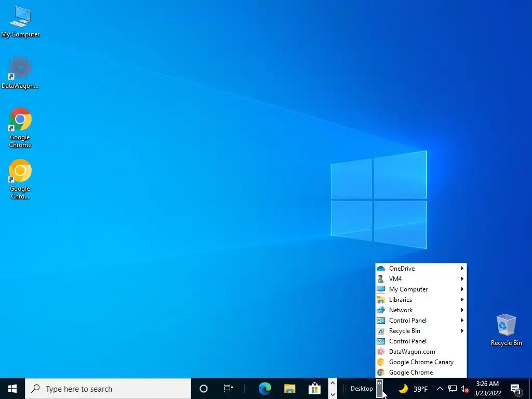Screen dimensions: 532x399
Task: Expand the Network submenu arrow
Action: pos(462,310)
